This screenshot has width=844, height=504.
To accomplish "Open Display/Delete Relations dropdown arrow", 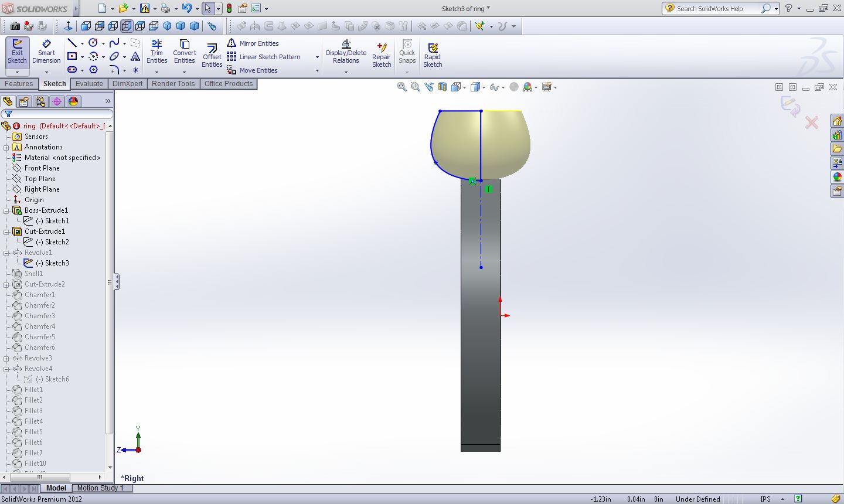I will click(x=346, y=72).
